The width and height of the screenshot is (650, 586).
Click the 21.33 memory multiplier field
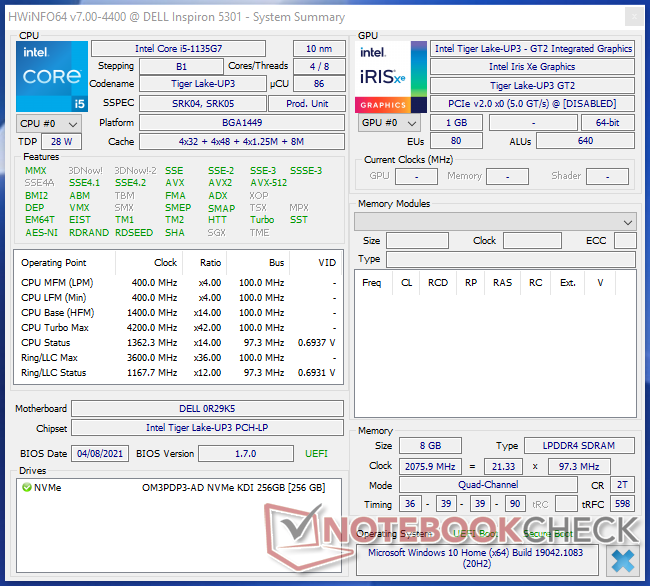503,467
